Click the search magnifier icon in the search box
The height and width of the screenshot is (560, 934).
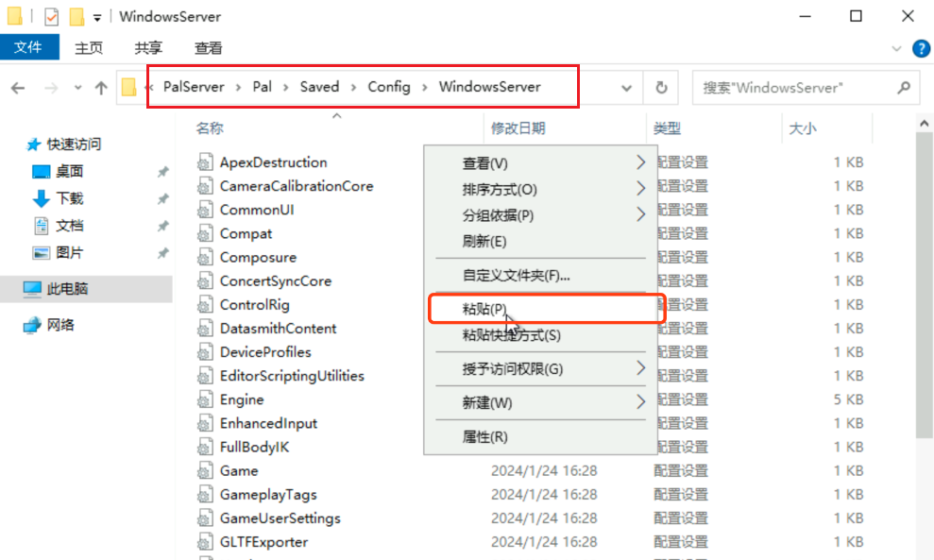(904, 87)
